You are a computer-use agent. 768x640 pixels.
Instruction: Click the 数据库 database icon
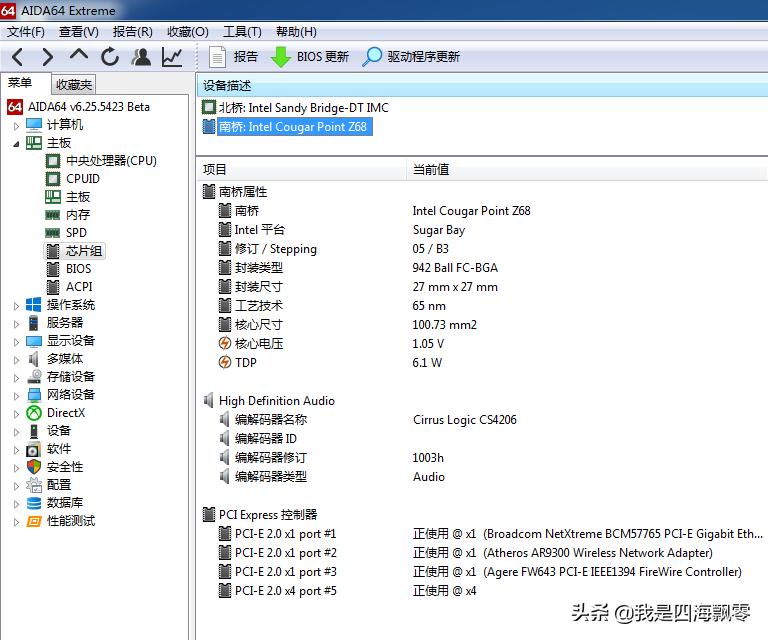coord(34,503)
